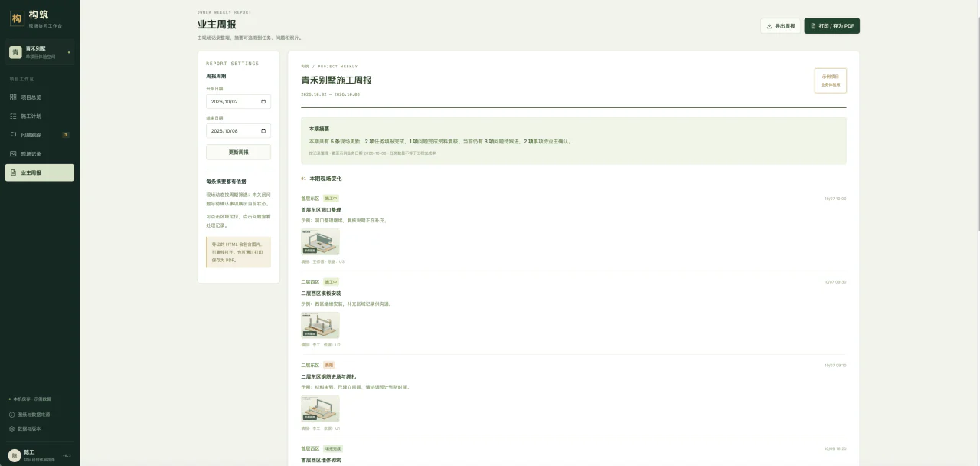The image size is (980, 466).
Task: Click the 施工中 tag beside 二层西区
Action: point(331,282)
